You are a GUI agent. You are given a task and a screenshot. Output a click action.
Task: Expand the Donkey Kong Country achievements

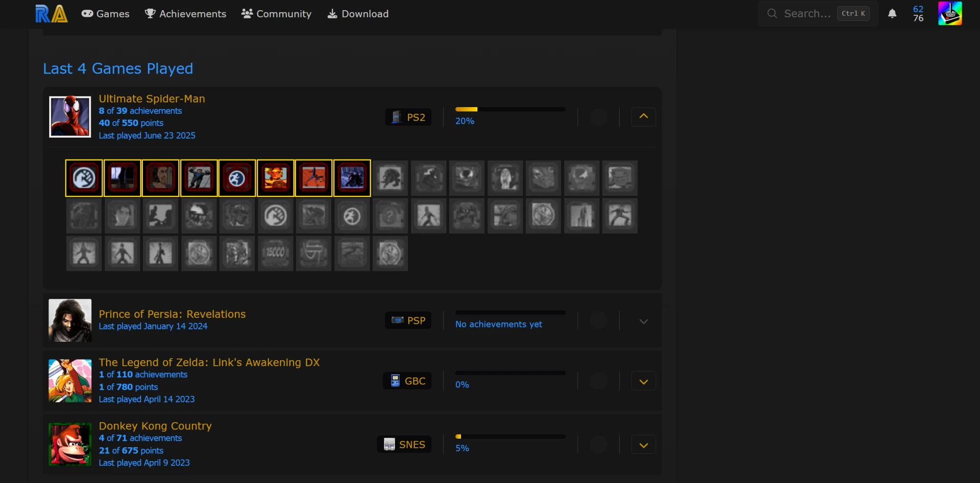click(643, 445)
